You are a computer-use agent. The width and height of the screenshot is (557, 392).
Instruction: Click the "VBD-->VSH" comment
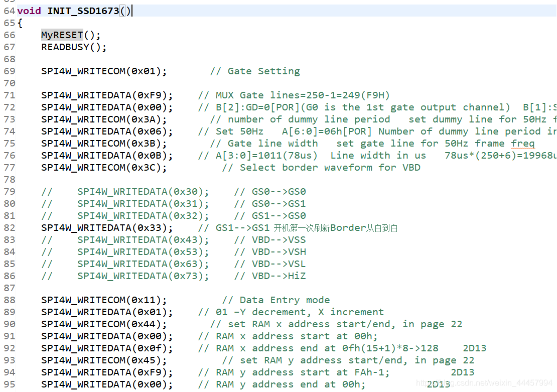pos(270,252)
